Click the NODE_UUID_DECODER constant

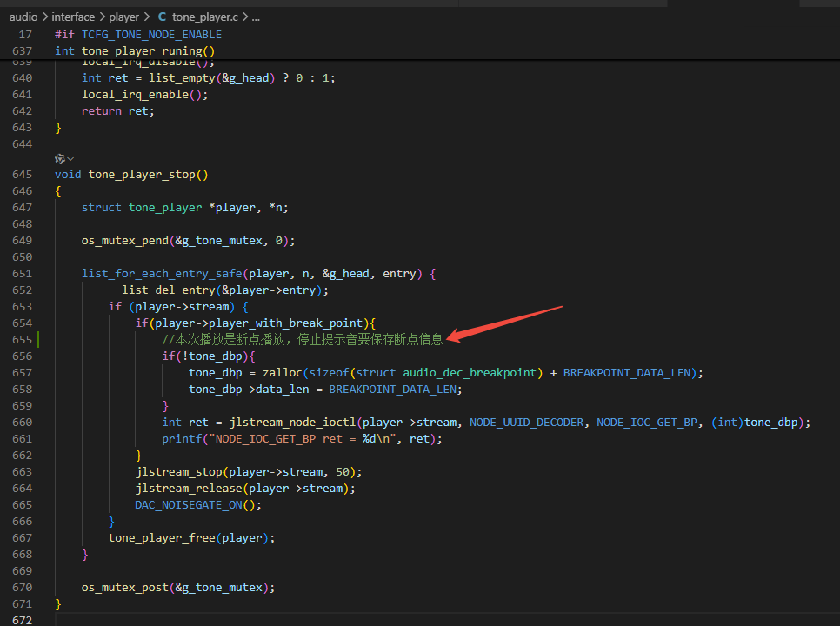527,422
